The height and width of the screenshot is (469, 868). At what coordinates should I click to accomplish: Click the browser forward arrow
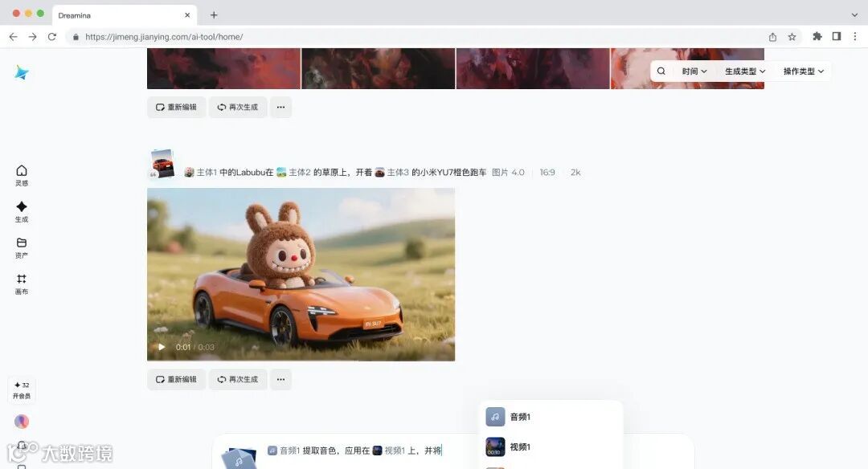pos(33,36)
